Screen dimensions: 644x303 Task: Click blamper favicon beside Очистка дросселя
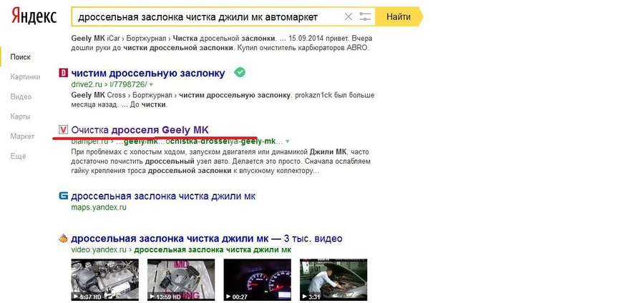[x=63, y=130]
